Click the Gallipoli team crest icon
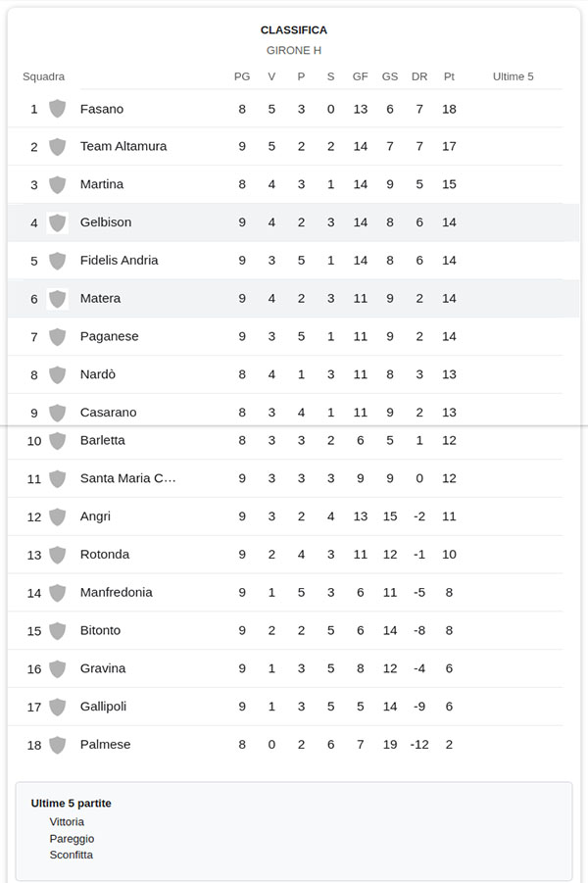The width and height of the screenshot is (588, 883). (58, 707)
